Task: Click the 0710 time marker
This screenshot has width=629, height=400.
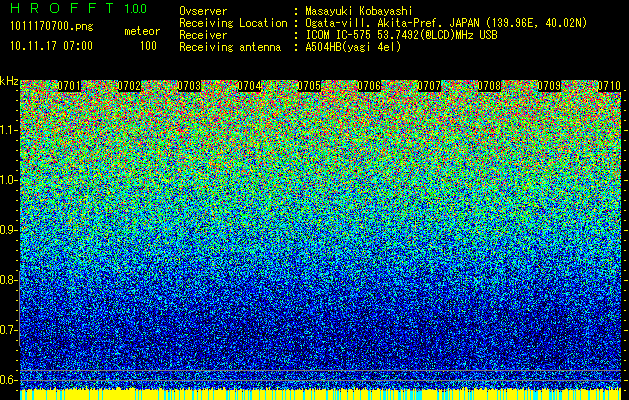Action: pos(609,86)
